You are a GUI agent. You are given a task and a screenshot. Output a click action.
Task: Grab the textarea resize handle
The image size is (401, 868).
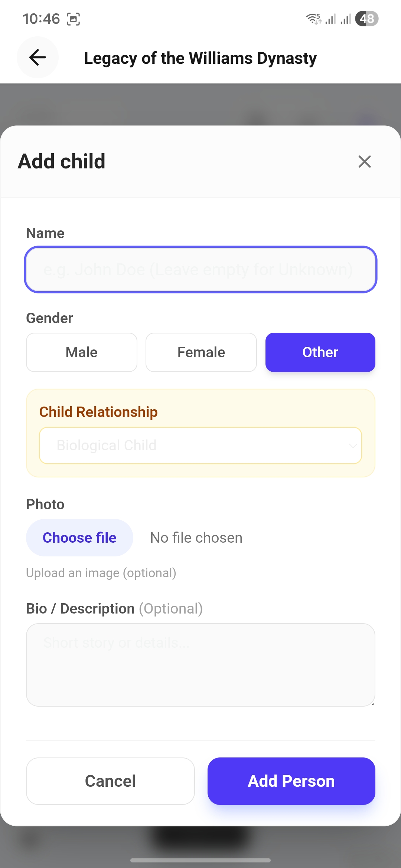point(372,704)
